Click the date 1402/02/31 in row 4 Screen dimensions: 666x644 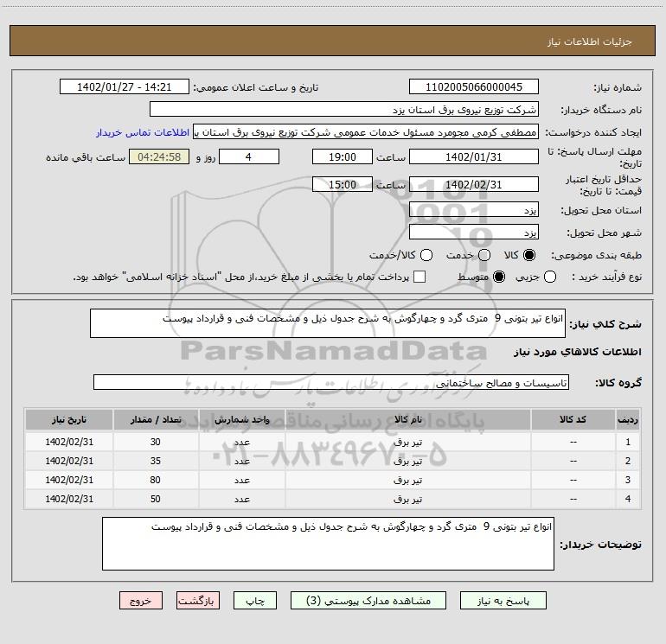[x=69, y=499]
